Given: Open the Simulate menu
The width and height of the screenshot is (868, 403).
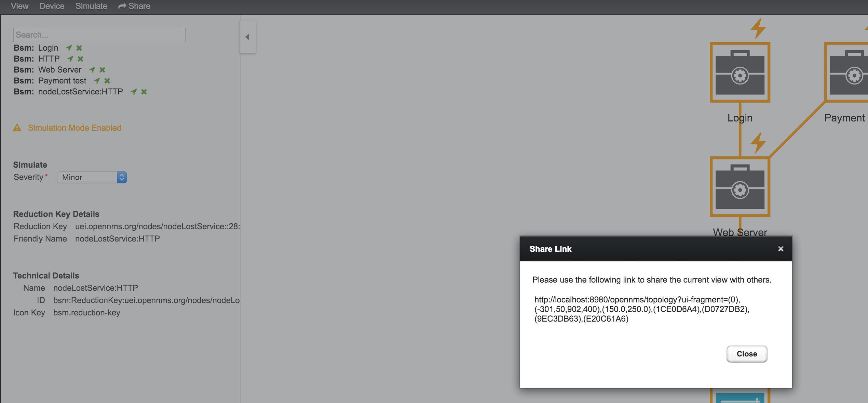Looking at the screenshot, I should (91, 6).
